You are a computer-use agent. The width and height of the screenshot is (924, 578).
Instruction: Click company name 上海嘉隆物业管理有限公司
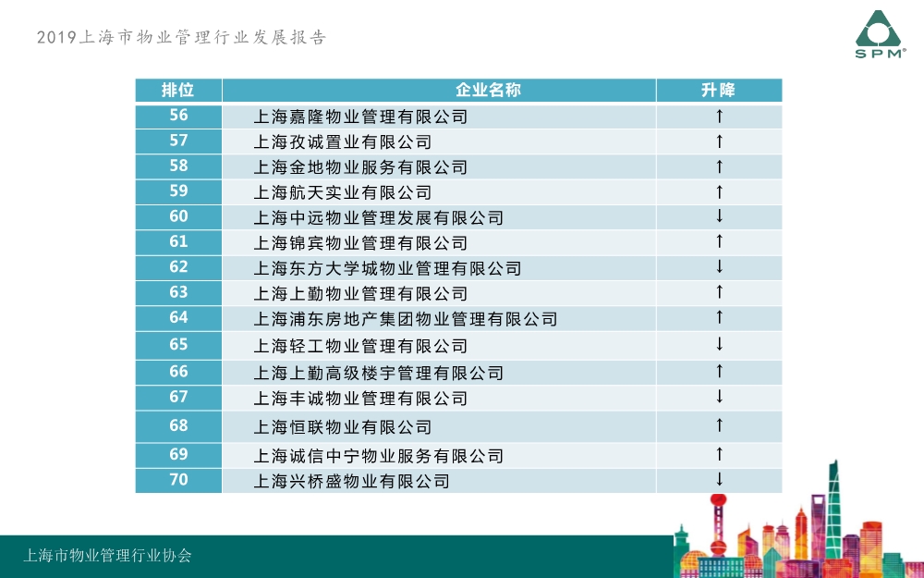pyautogui.click(x=360, y=117)
